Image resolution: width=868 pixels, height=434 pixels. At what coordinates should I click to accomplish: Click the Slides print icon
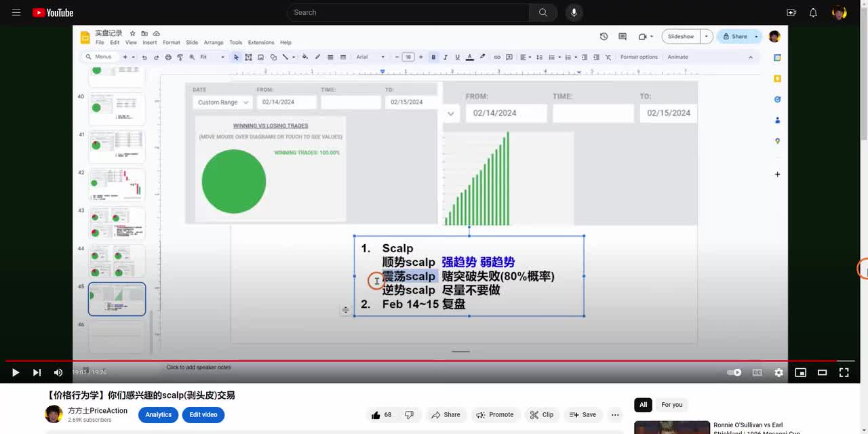[168, 57]
